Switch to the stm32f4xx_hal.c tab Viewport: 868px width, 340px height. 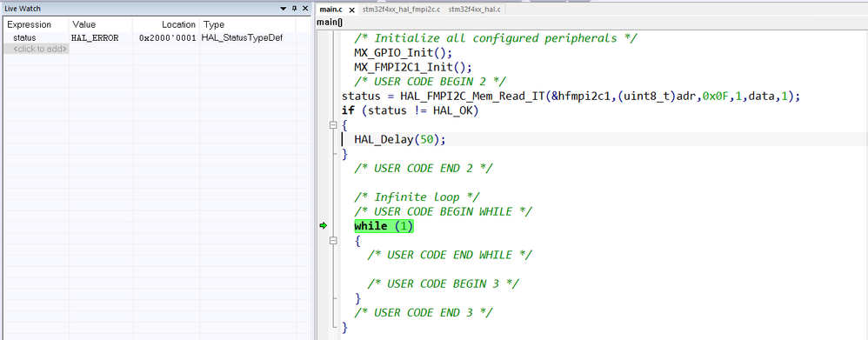475,10
